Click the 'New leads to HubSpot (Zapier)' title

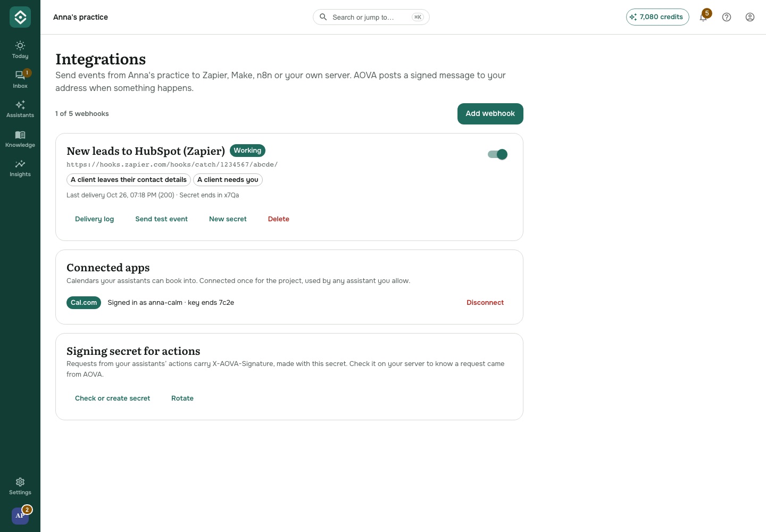click(146, 151)
